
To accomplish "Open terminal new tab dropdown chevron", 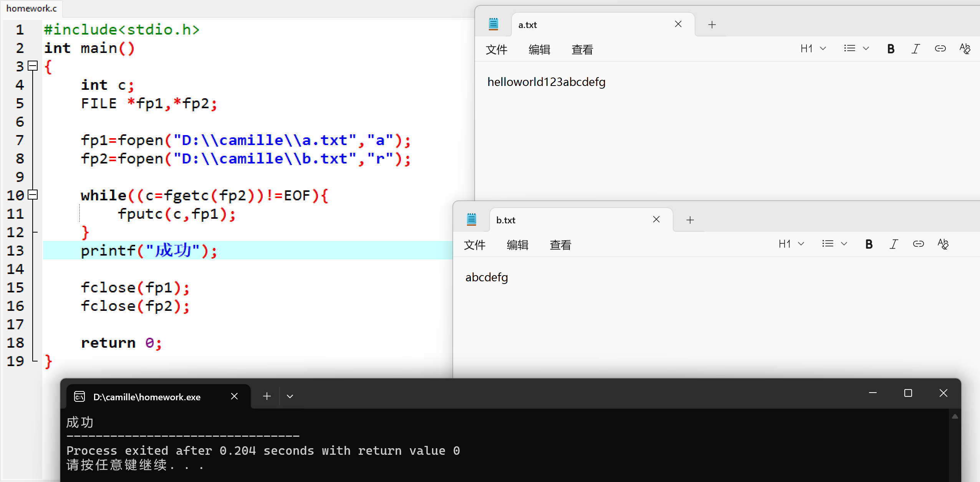I will pos(290,396).
